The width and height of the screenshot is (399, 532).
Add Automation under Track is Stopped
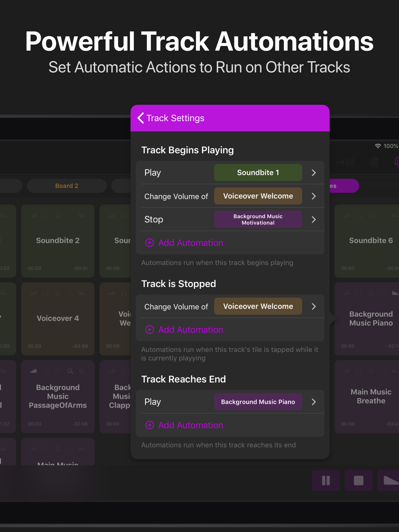(x=184, y=330)
